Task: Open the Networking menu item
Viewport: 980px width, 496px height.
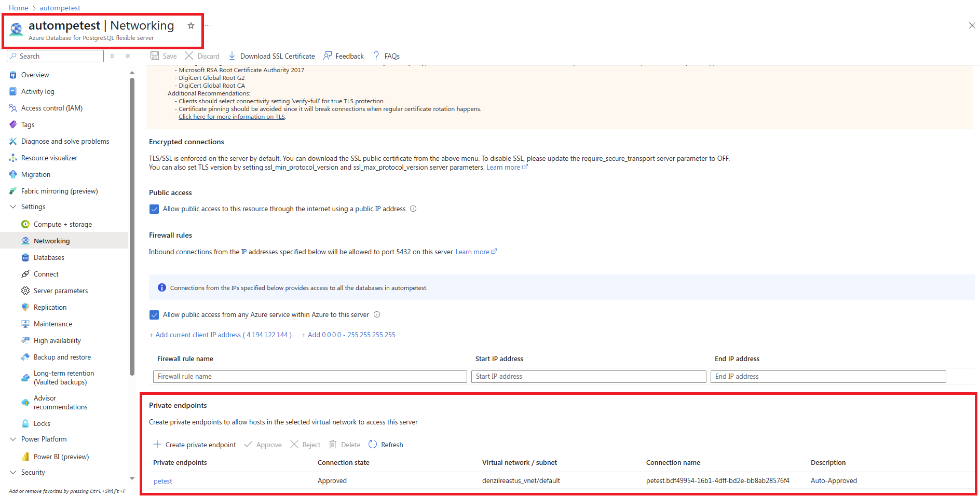Action: point(64,241)
